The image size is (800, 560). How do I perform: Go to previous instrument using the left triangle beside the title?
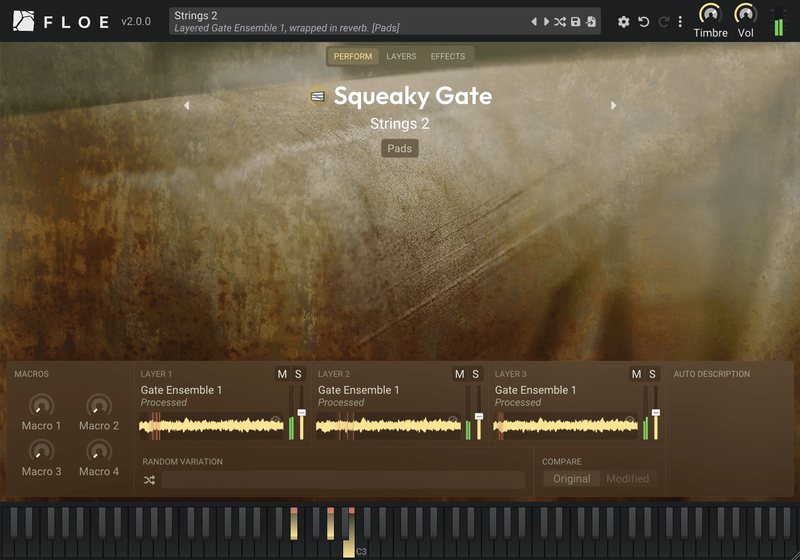point(187,105)
